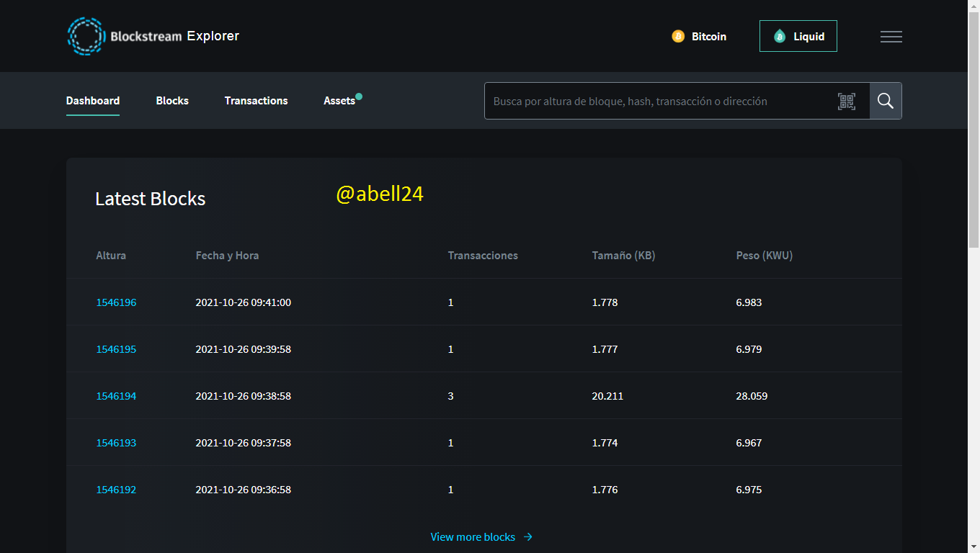The image size is (980, 553).
Task: Click weight value 28.059
Action: (x=752, y=396)
